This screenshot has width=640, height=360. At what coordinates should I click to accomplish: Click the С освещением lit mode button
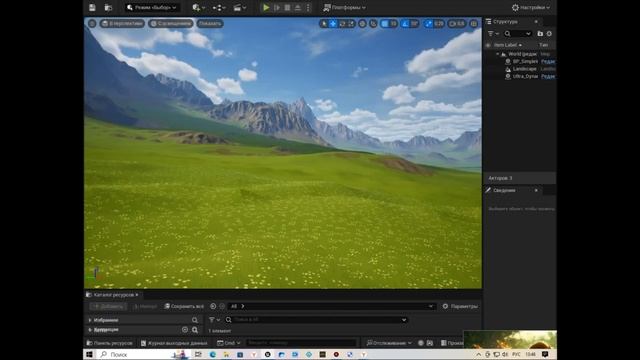[x=171, y=23]
